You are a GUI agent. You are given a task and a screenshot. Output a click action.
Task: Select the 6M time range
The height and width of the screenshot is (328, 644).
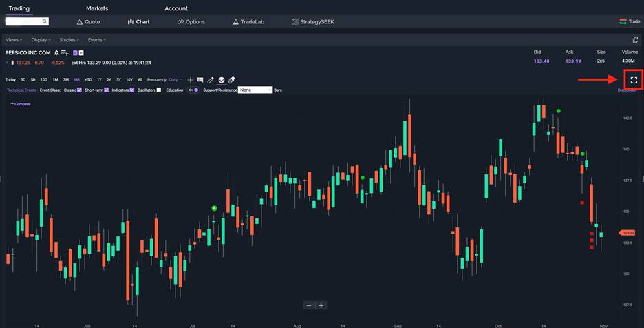click(x=77, y=79)
